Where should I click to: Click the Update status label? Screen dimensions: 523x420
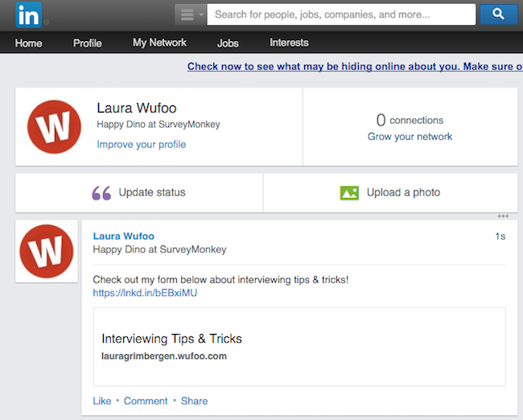click(152, 192)
